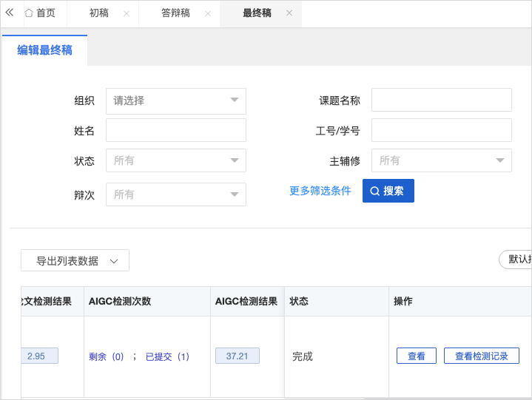Click the 搜索 button

388,191
